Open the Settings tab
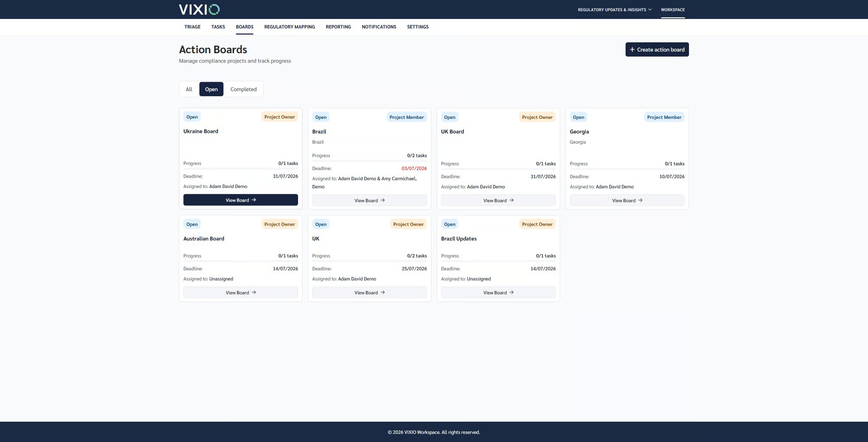This screenshot has height=442, width=868. 418,27
